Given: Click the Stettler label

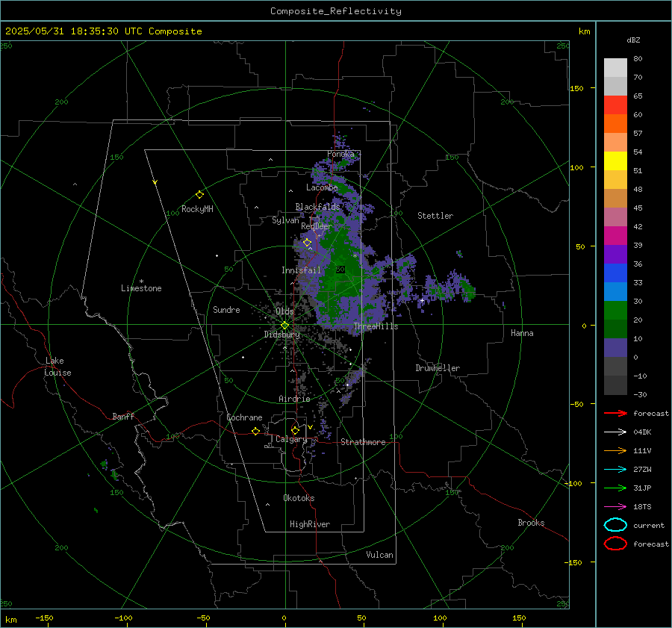Looking at the screenshot, I should point(435,216).
